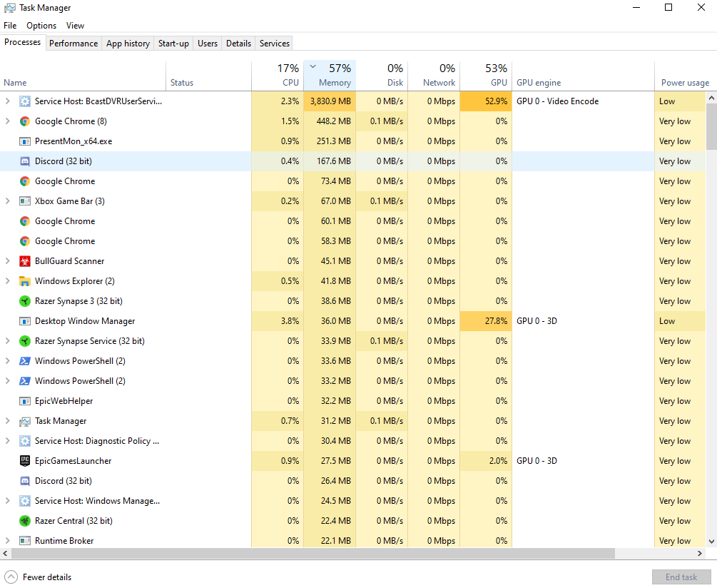Viewport: 717px width, 588px height.
Task: Click the Discord icon in the 167.6 MB row
Action: point(25,161)
